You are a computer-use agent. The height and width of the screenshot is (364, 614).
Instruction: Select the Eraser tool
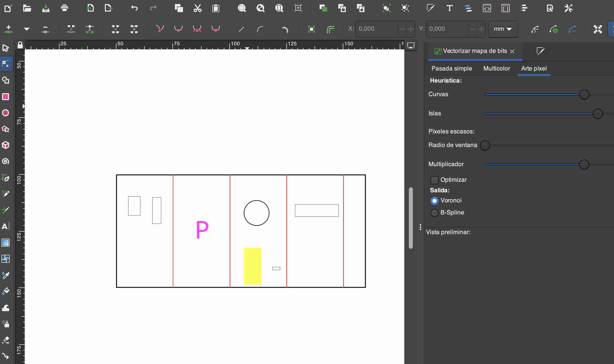click(6, 340)
